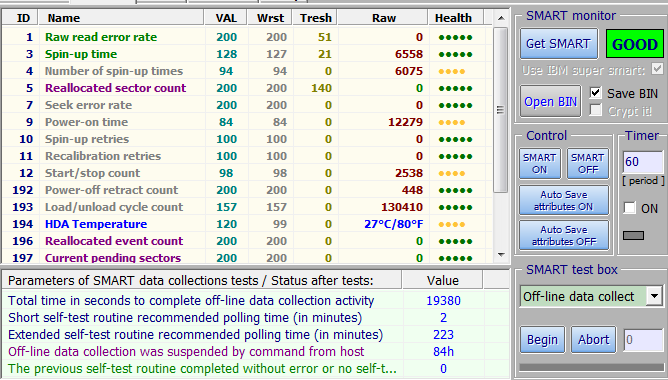Click yellow health dots for Power-on time
The width and height of the screenshot is (668, 380).
point(452,123)
